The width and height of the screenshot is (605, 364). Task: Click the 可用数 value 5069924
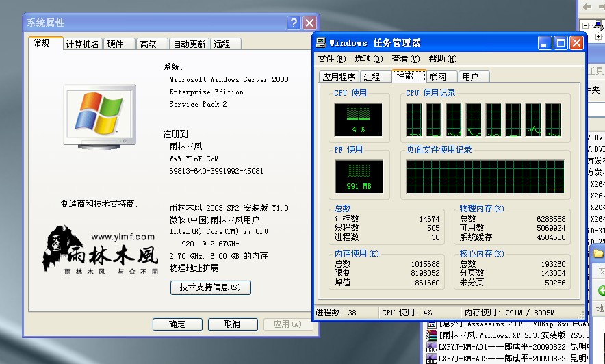[x=551, y=228]
